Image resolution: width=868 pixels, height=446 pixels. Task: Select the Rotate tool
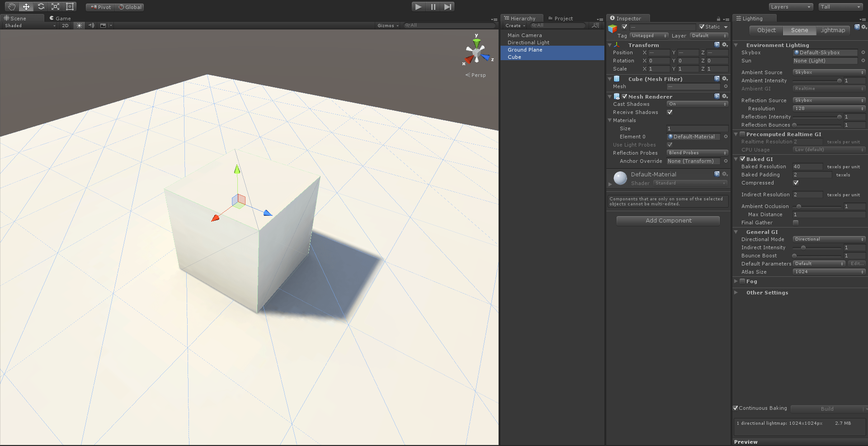[40, 6]
